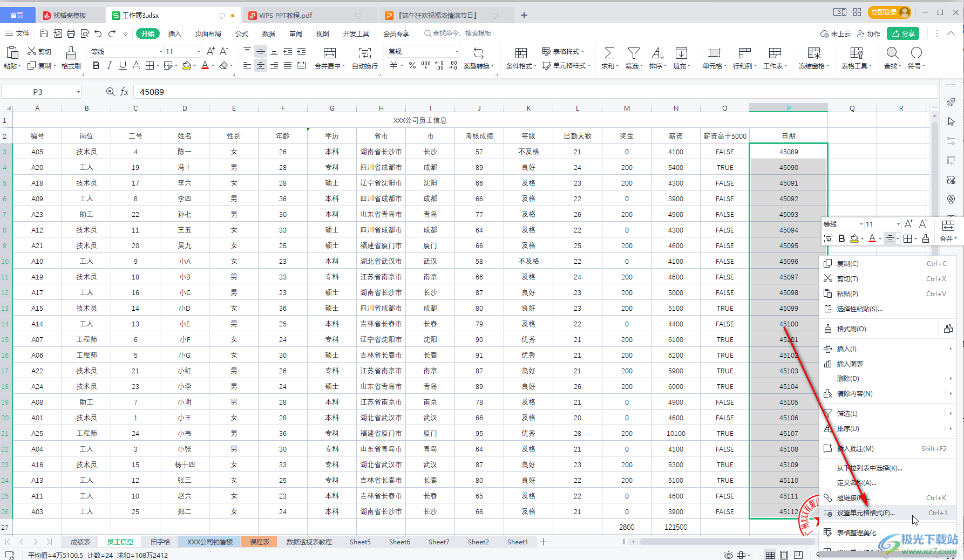The width and height of the screenshot is (964, 560).
Task: Expand the Cell Style (单元格样式) dropdown
Action: tap(589, 66)
